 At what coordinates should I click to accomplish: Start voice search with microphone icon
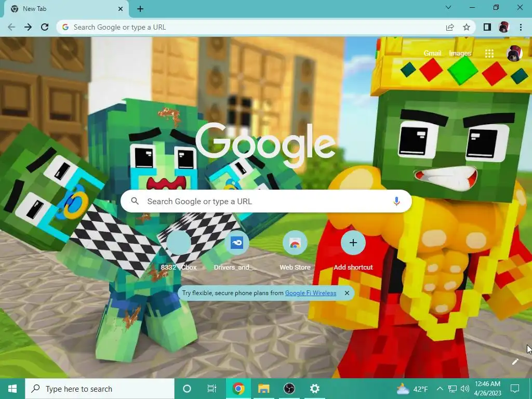(396, 201)
